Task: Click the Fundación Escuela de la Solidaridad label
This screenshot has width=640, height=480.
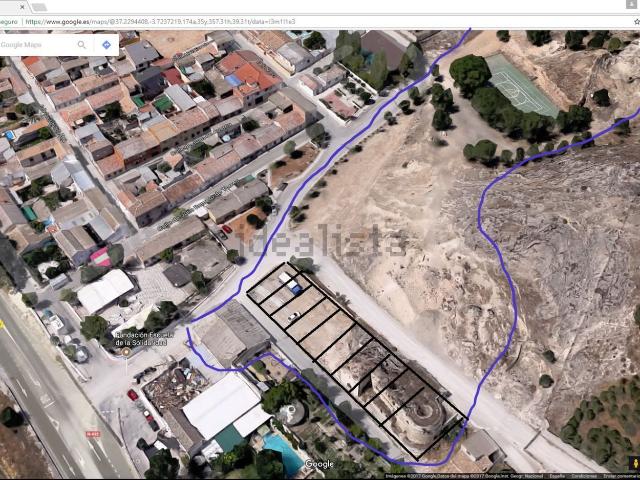Action: pos(147,339)
